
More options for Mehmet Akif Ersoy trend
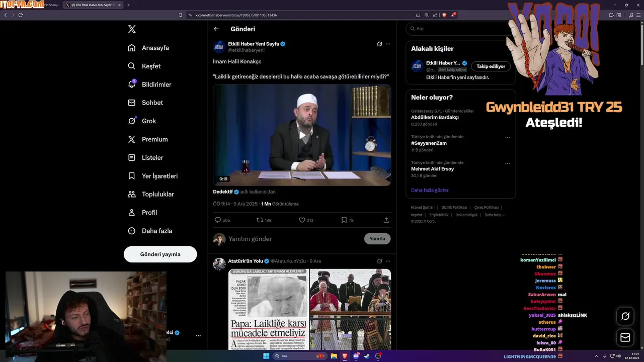507,163
